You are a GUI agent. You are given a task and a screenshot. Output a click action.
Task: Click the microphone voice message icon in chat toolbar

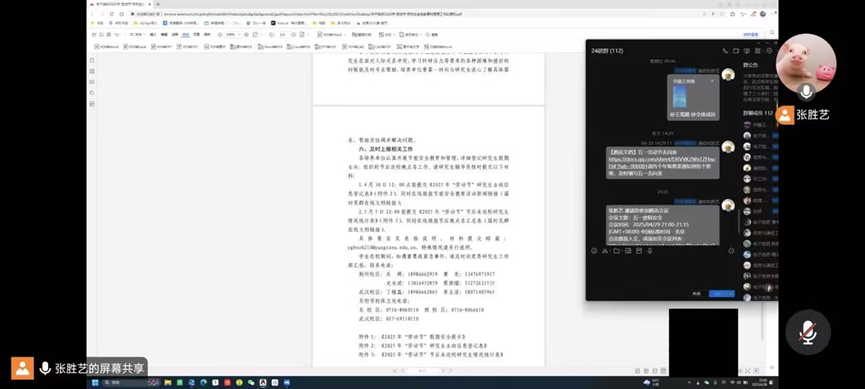click(650, 251)
